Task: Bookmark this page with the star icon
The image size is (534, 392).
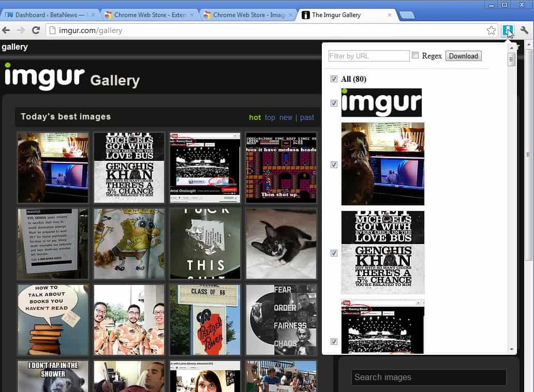Action: (491, 31)
